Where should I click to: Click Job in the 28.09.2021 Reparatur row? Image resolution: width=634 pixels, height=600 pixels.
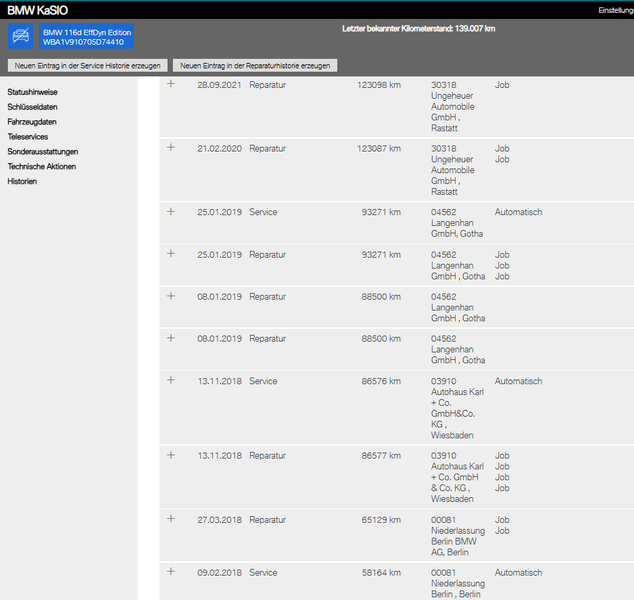click(502, 85)
